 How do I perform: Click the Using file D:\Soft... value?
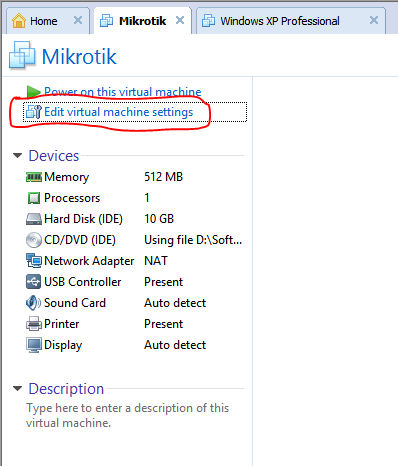coord(193,240)
